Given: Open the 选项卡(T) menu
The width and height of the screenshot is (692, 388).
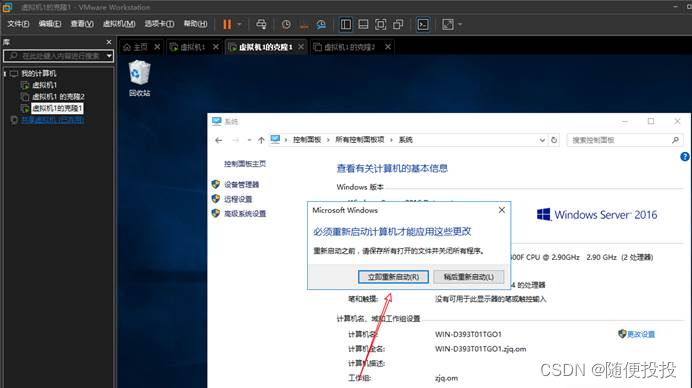Looking at the screenshot, I should click(159, 24).
